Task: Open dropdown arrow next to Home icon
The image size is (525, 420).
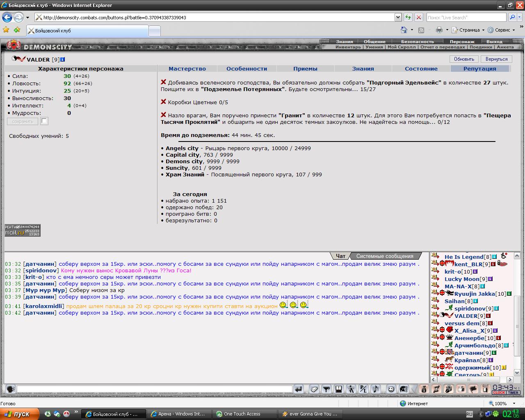Action: coord(412,30)
